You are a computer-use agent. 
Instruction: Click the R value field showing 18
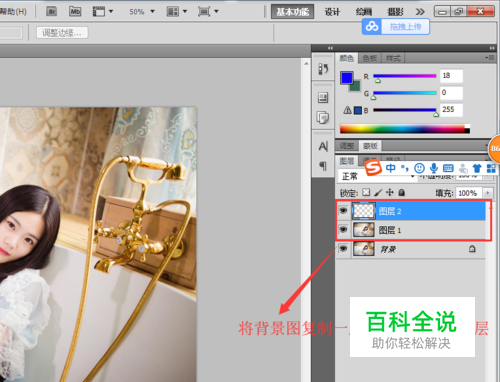coord(451,76)
